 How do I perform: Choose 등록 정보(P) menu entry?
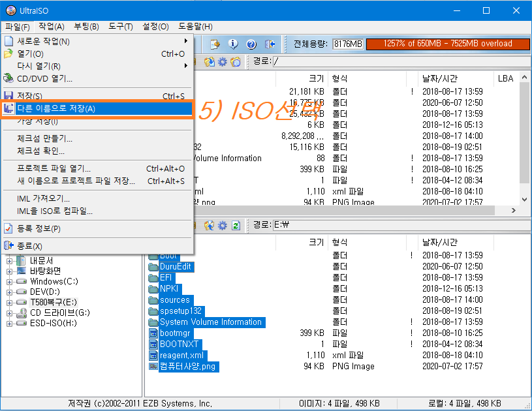[x=97, y=228]
